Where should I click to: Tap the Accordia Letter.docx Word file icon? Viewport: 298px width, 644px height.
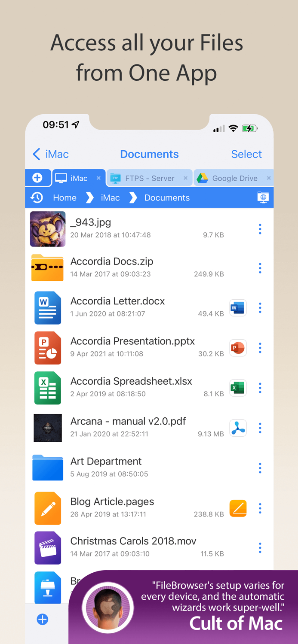click(48, 308)
